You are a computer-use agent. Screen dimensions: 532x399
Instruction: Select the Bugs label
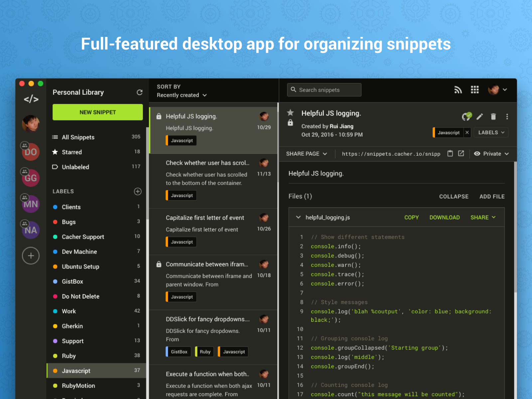(96, 222)
